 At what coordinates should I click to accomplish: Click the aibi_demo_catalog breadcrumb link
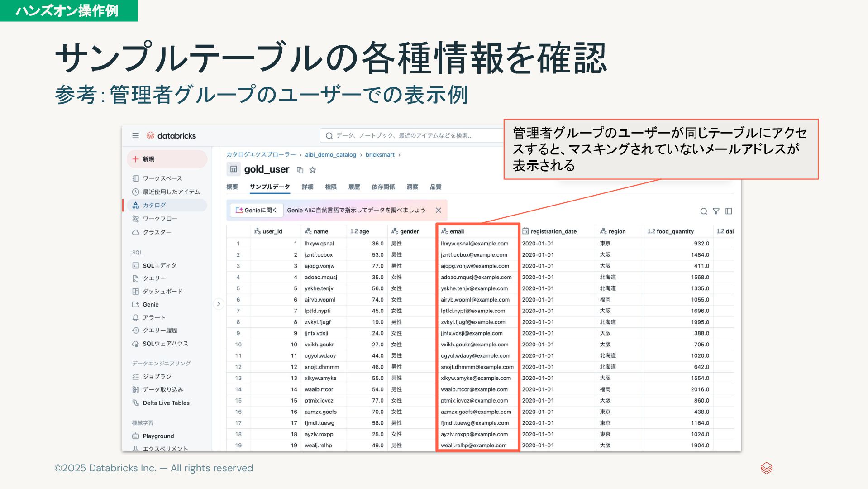(x=330, y=155)
